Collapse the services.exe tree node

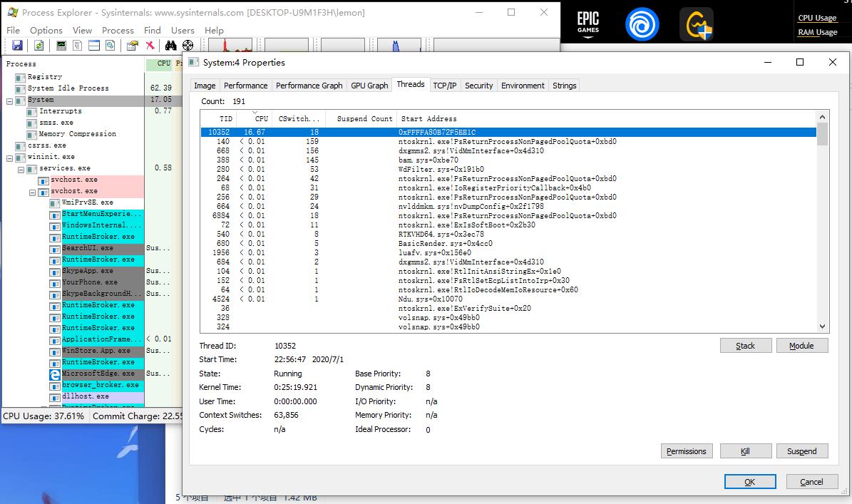point(21,170)
